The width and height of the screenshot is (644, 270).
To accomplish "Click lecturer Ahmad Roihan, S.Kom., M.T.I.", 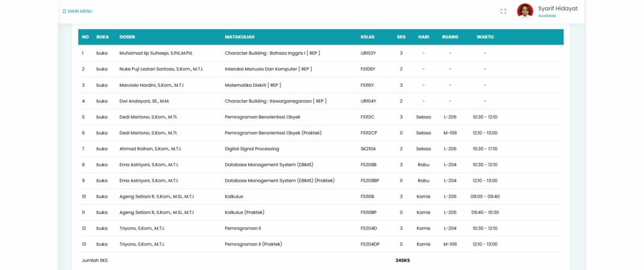I will [x=149, y=149].
